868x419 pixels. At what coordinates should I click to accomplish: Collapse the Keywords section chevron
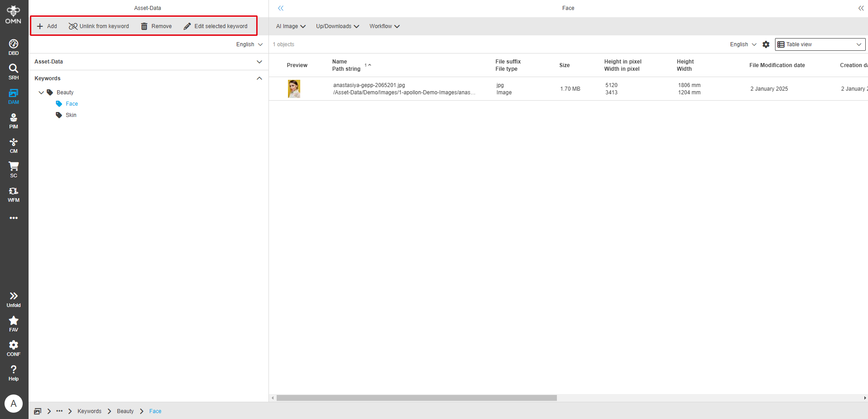tap(259, 78)
